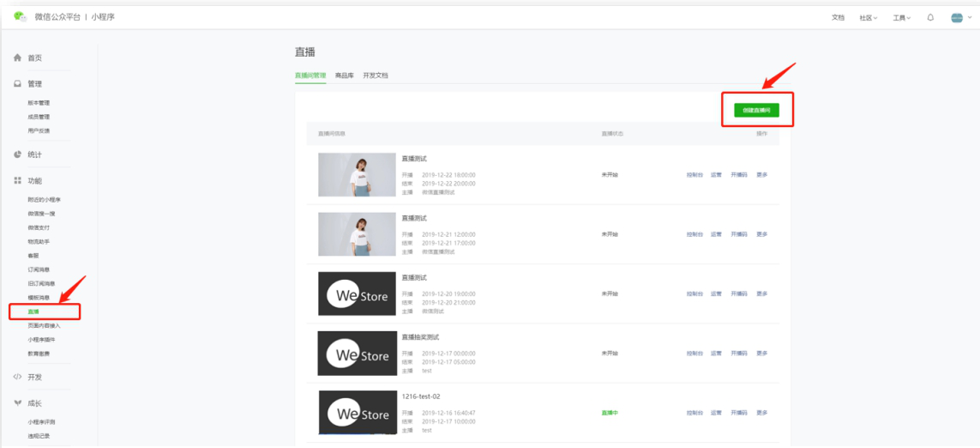Click the 成长 sprout icon in the sidebar

coord(17,403)
